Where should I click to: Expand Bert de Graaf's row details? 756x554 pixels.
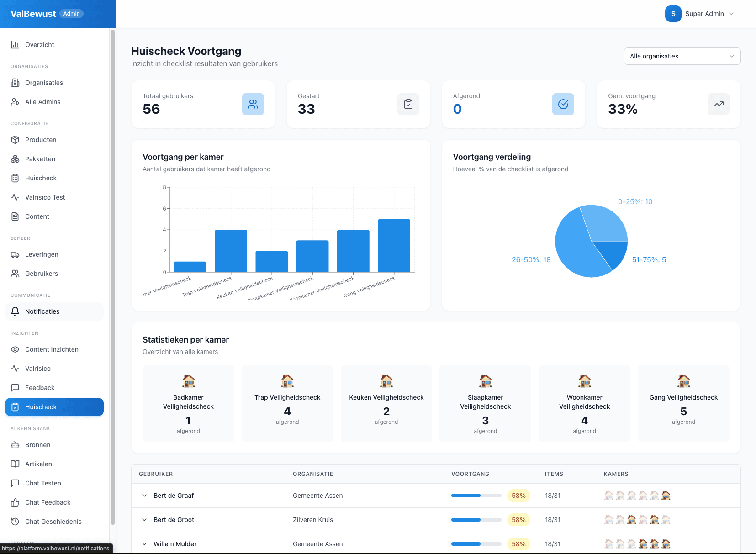tap(144, 496)
